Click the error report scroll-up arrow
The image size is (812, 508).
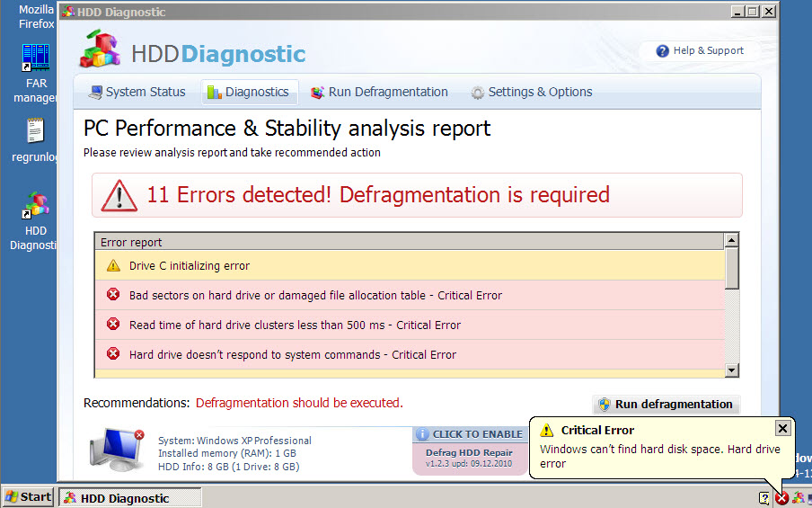pos(731,240)
